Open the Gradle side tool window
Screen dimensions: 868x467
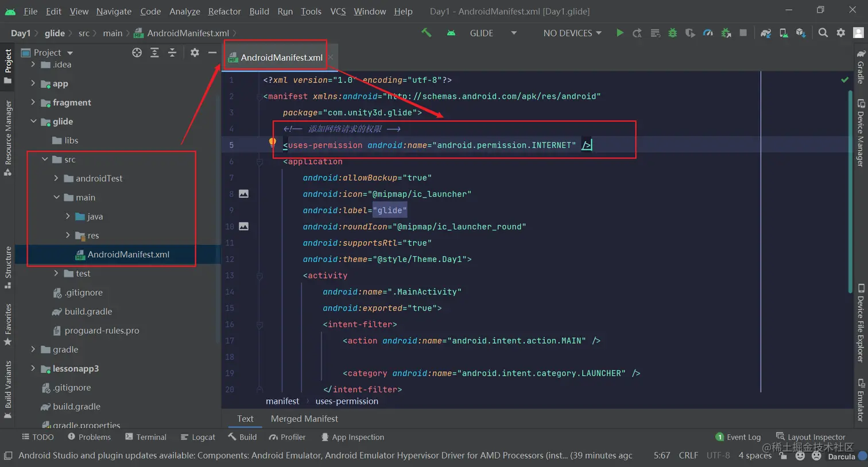coord(861,67)
